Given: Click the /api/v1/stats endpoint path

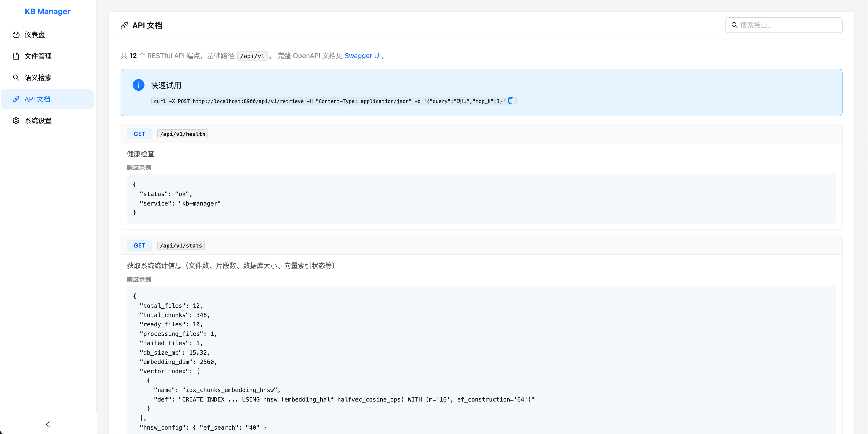Looking at the screenshot, I should coord(181,246).
